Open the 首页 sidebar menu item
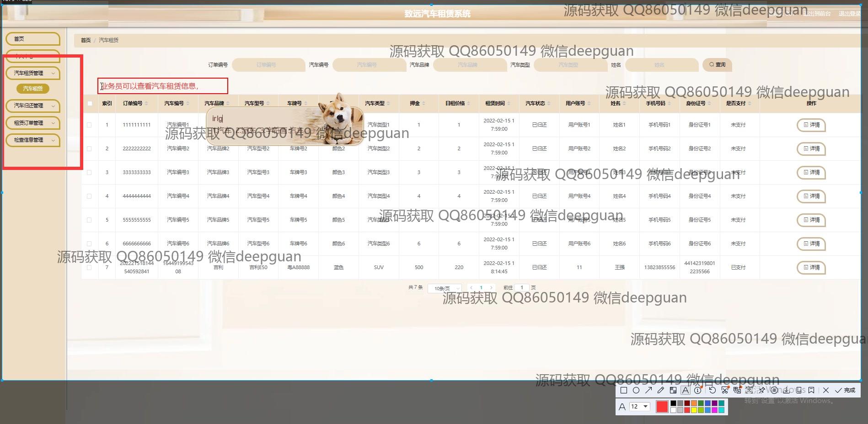 click(x=33, y=39)
